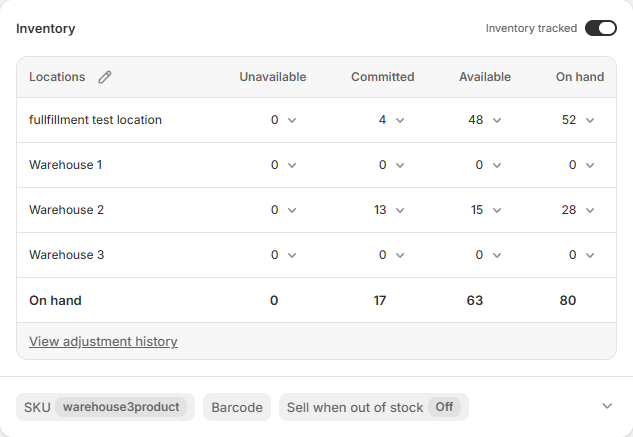This screenshot has width=633, height=437.
Task: Open Unavailable dropdown for Warehouse 1
Action: [x=292, y=165]
